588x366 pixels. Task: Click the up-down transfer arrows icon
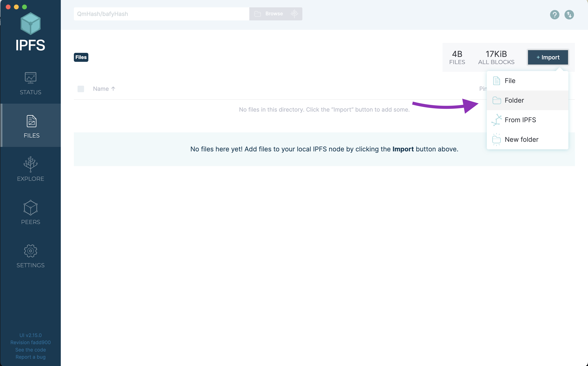(569, 15)
